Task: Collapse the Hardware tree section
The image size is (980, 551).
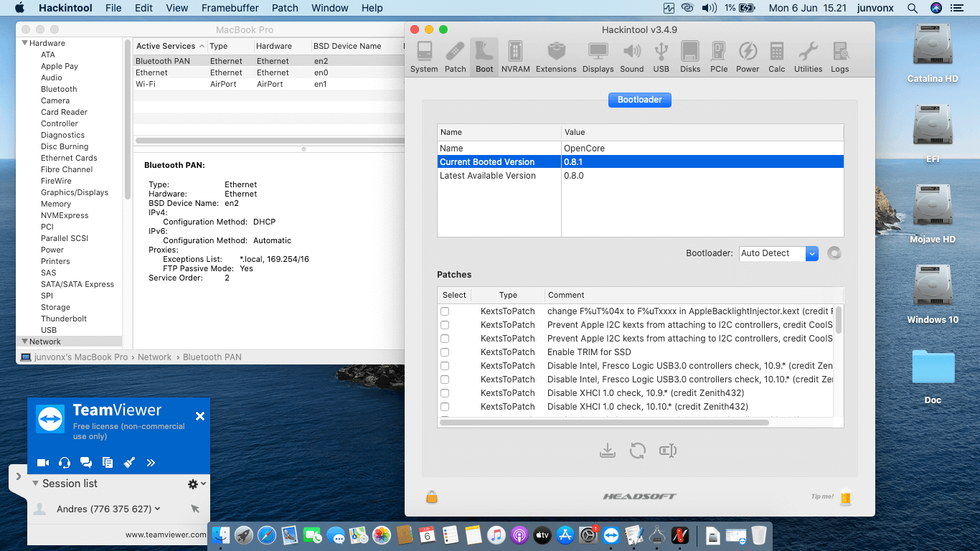Action: [x=24, y=43]
